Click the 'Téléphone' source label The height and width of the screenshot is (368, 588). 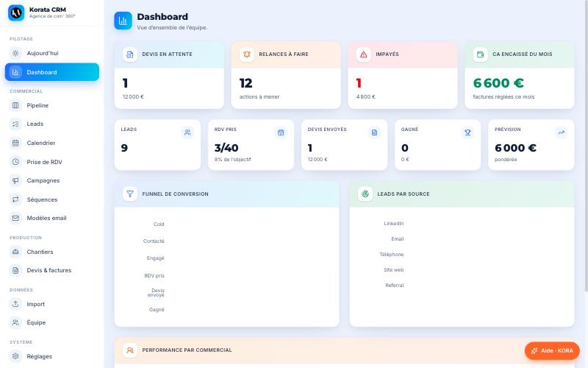click(x=392, y=255)
